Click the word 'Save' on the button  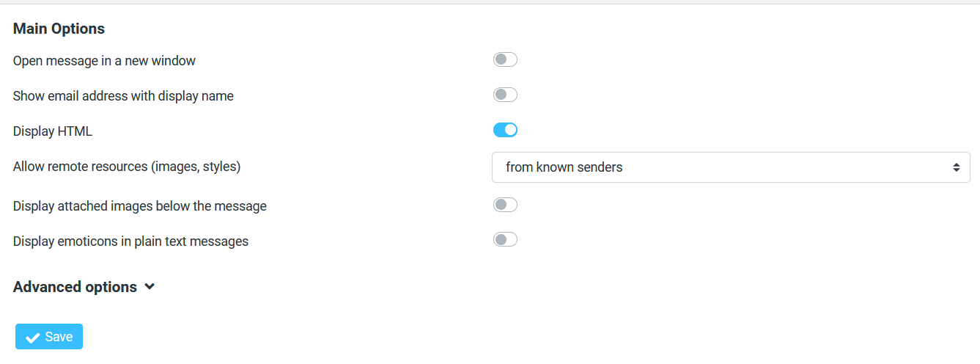pyautogui.click(x=59, y=337)
